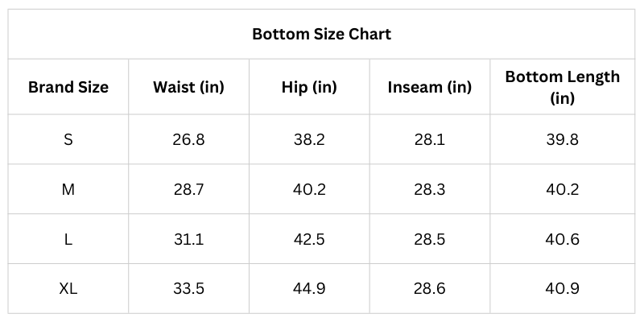The width and height of the screenshot is (644, 322).
Task: Click the L brand size cell
Action: tap(68, 238)
